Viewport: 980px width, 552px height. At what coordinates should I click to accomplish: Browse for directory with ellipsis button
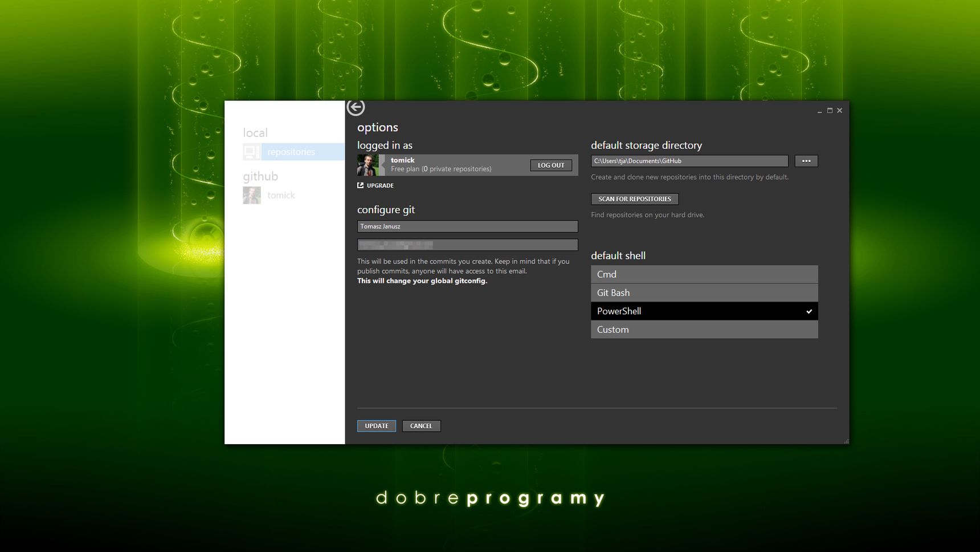click(x=806, y=161)
